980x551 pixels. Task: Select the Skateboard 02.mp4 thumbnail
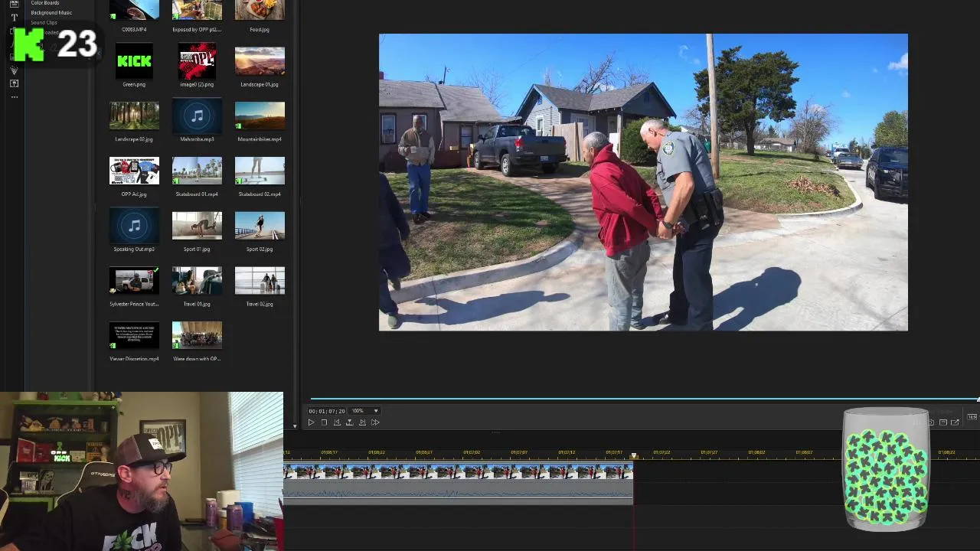click(260, 171)
